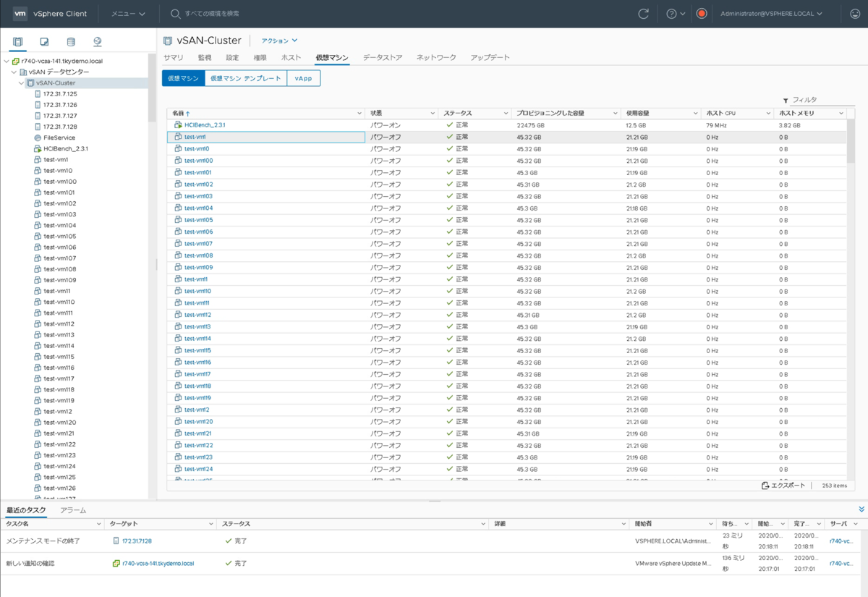Open the Storage inventory view icon

[71, 41]
